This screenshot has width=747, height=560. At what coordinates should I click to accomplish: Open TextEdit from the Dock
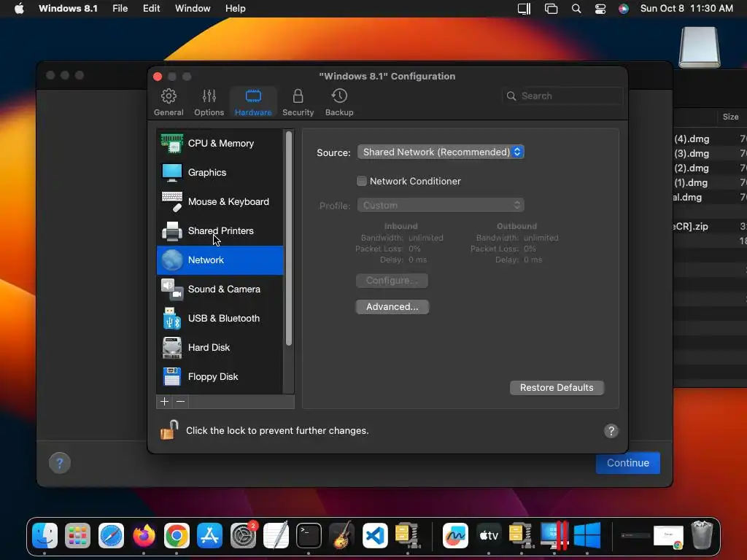tap(276, 536)
